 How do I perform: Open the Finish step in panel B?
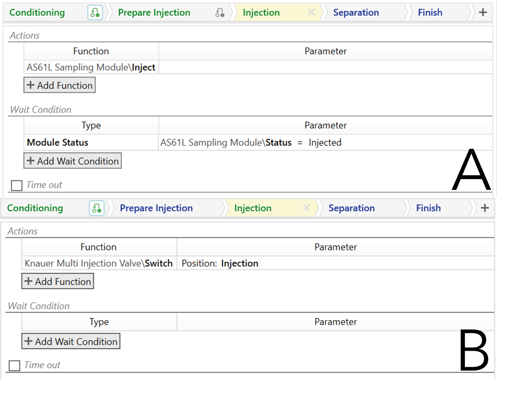pyautogui.click(x=428, y=208)
